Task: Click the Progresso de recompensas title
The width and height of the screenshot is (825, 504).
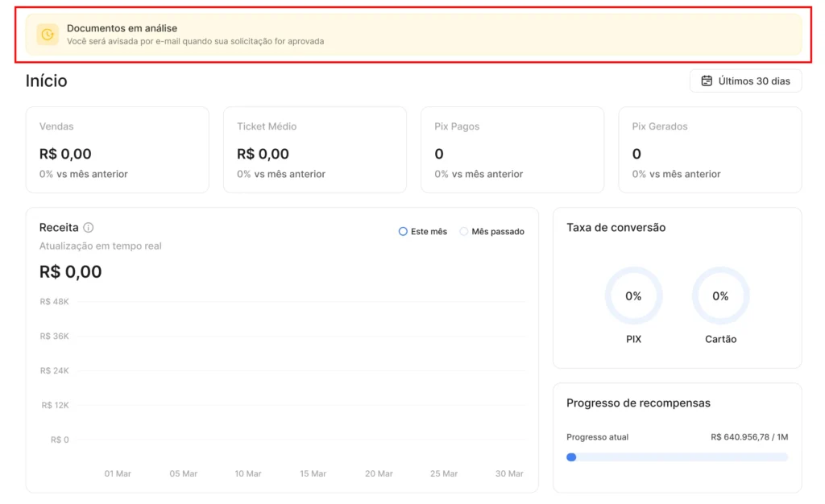Action: click(x=638, y=403)
